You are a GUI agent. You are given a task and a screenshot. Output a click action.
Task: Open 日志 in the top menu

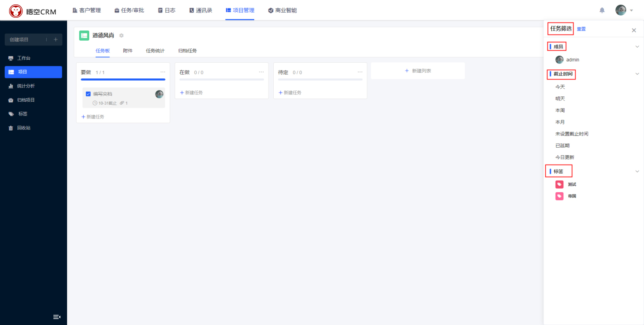tap(167, 10)
